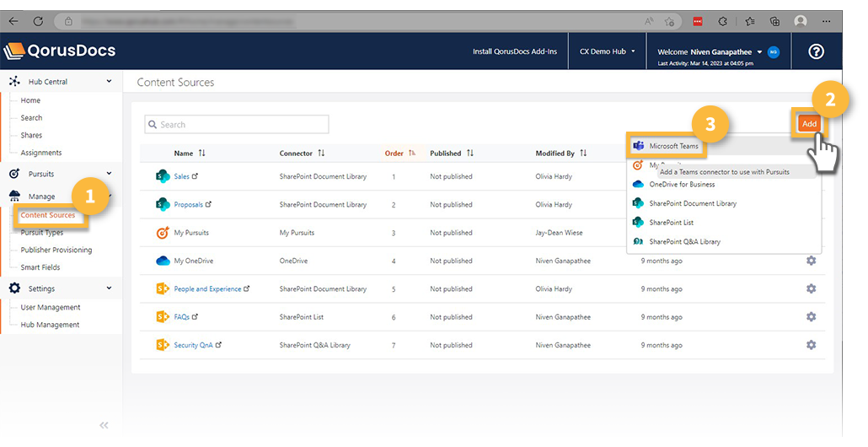
Task: Click the SharePoint icon beside Sales
Action: pos(162,176)
